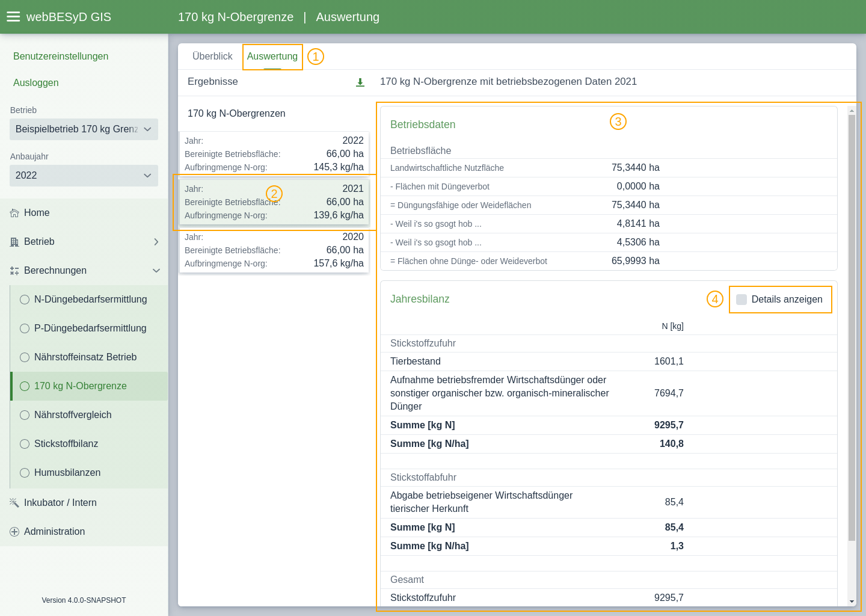The image size is (866, 616).
Task: Switch to the Überblick tab
Action: coord(212,57)
